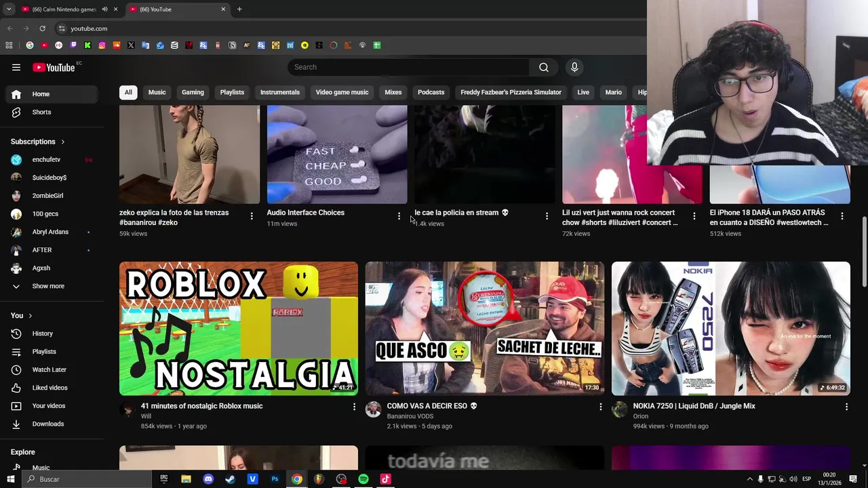
Task: Expand the Subscriptions section
Action: [38, 142]
